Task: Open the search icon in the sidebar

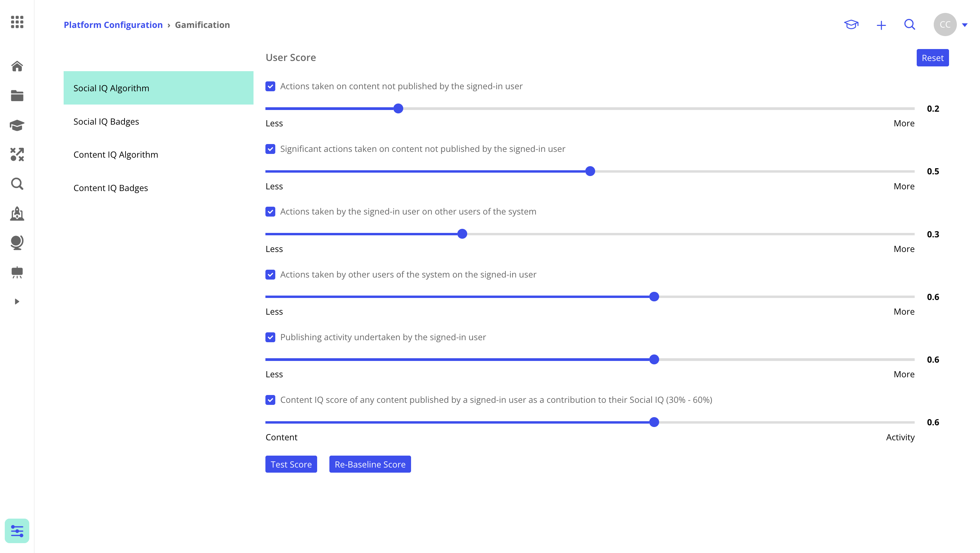Action: click(x=17, y=184)
